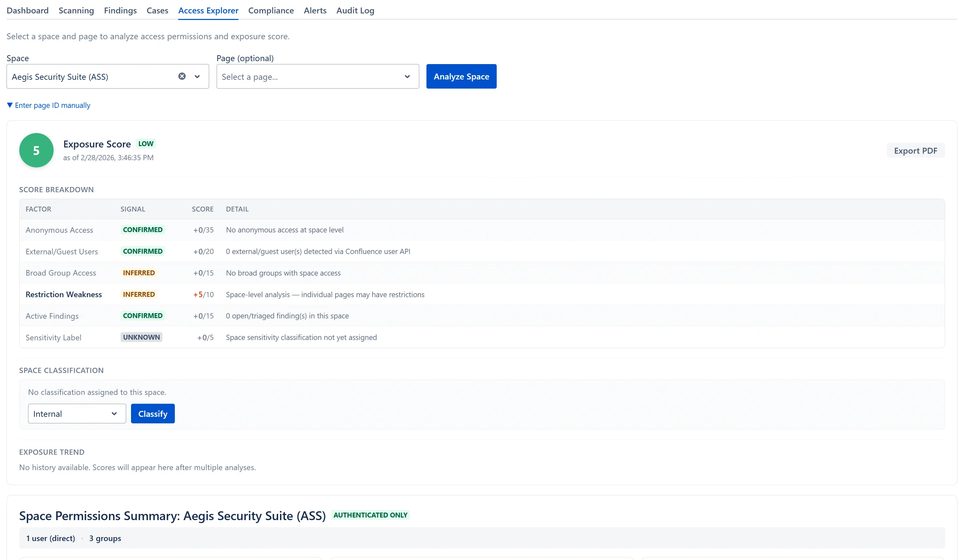Click the Anonymous Access factor row label
This screenshot has height=560, width=980.
59,230
